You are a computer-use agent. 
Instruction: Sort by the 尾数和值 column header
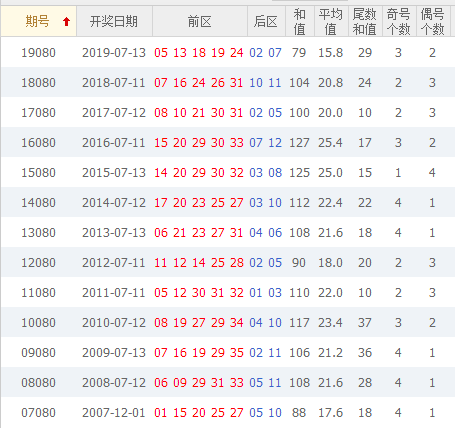coord(365,21)
